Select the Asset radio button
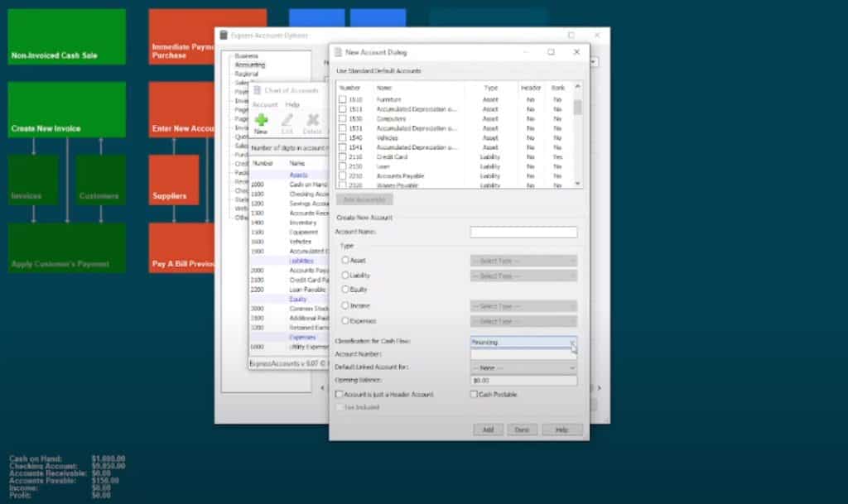 point(345,261)
